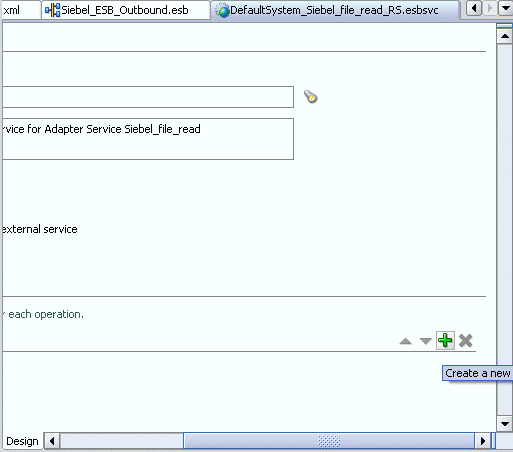Open the tab list dropdown arrow

pos(505,8)
